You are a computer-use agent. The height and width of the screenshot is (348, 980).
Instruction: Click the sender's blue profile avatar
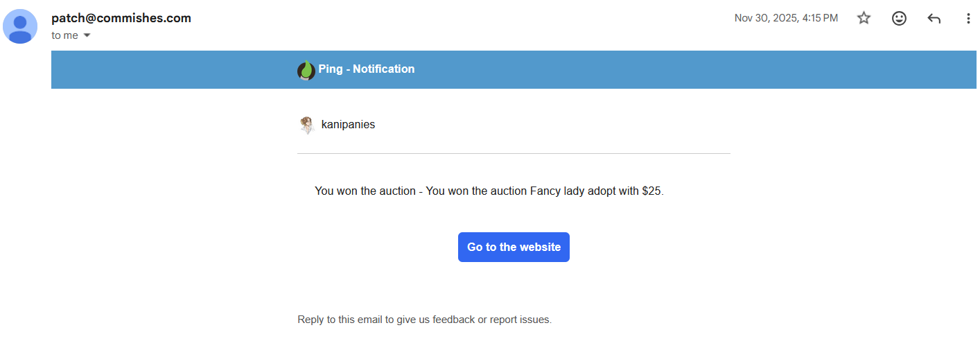21,26
